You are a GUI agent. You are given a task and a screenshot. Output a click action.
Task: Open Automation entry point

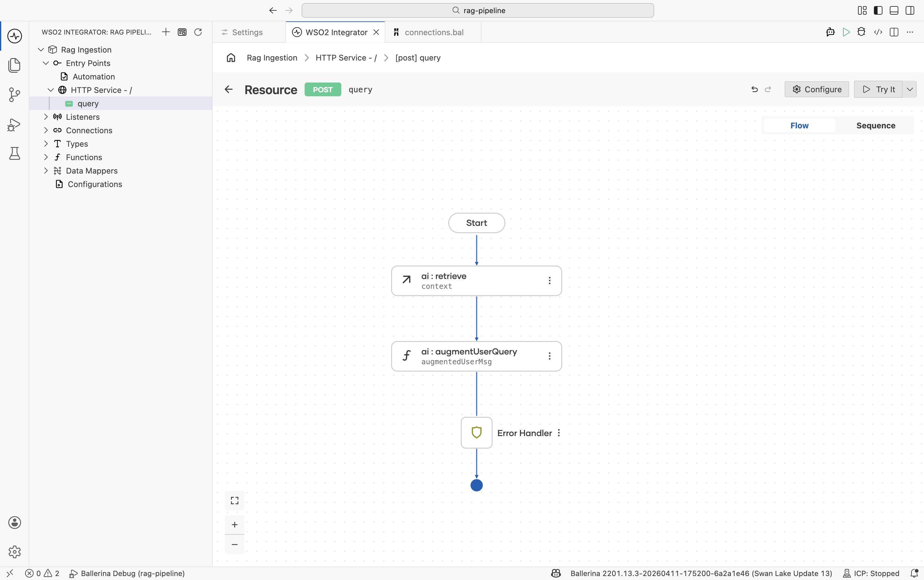click(94, 77)
